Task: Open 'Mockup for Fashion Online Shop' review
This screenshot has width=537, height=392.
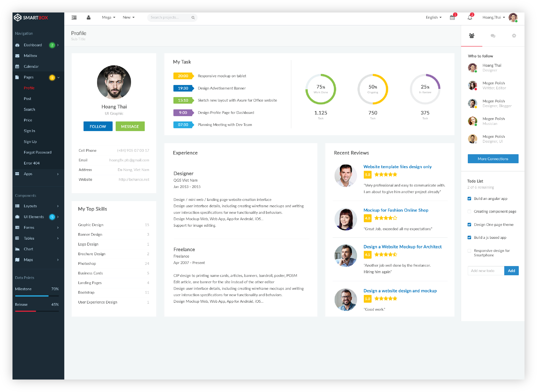Action: pyautogui.click(x=396, y=210)
